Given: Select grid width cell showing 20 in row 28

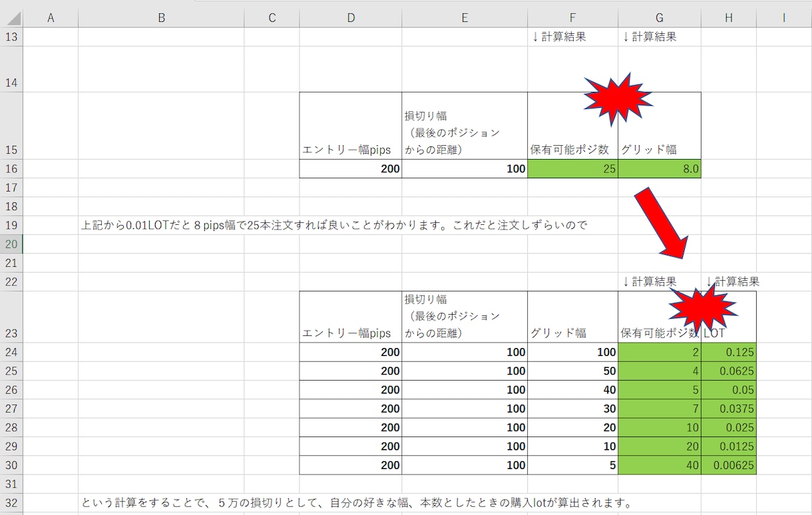Looking at the screenshot, I should coord(572,427).
